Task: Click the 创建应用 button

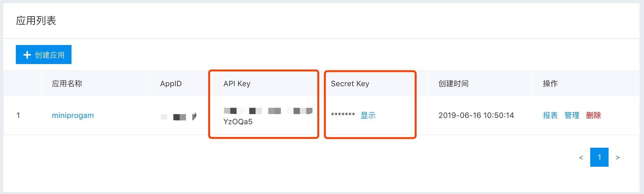Action: pos(44,55)
